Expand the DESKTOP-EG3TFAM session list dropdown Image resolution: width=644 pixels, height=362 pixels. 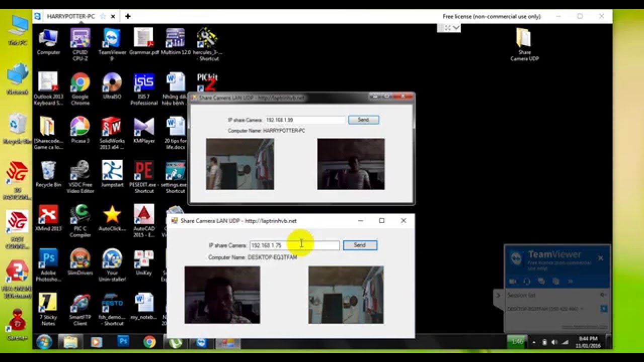click(582, 309)
